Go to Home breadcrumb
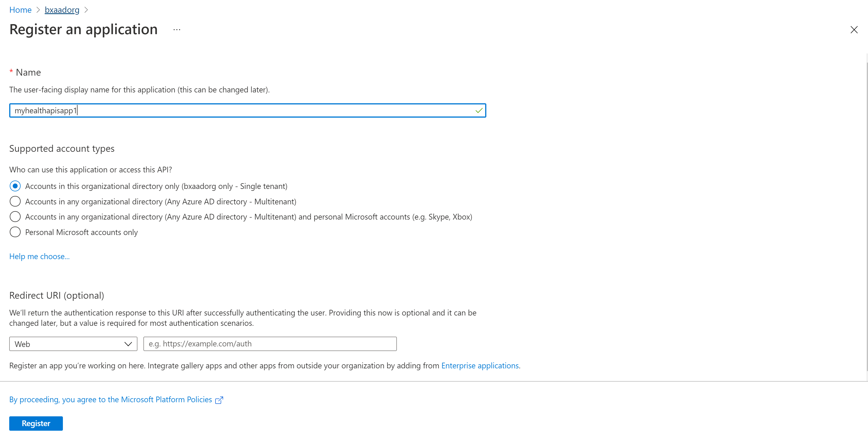868x441 pixels. coord(20,10)
